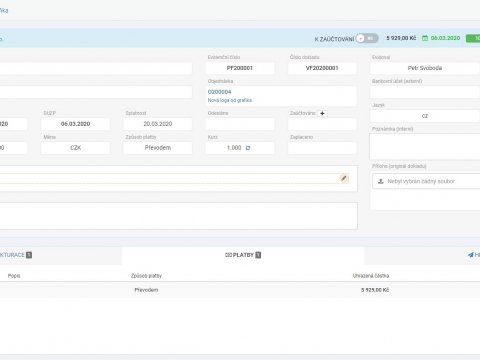Switch to the PLATBY tab
Image resolution: width=480 pixels, height=360 pixels.
click(x=243, y=255)
